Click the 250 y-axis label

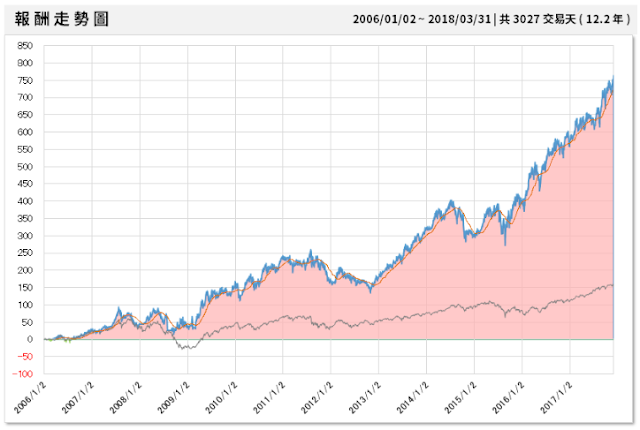point(25,253)
